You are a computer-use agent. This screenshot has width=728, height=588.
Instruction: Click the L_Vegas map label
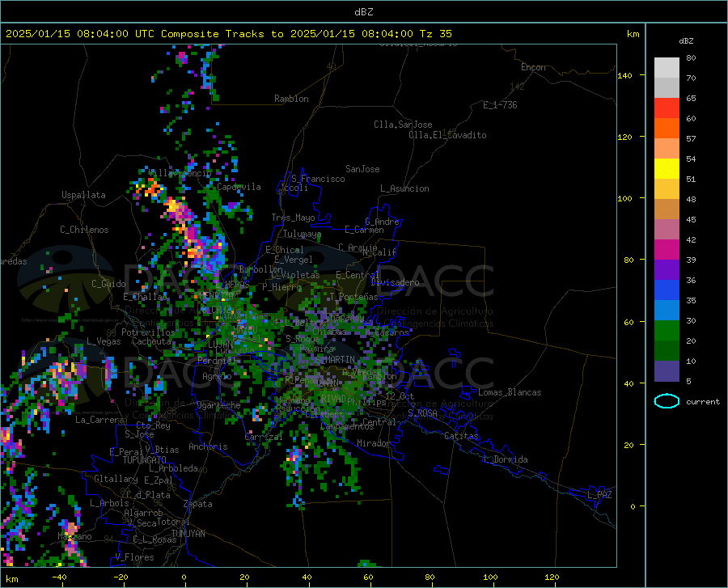click(104, 341)
